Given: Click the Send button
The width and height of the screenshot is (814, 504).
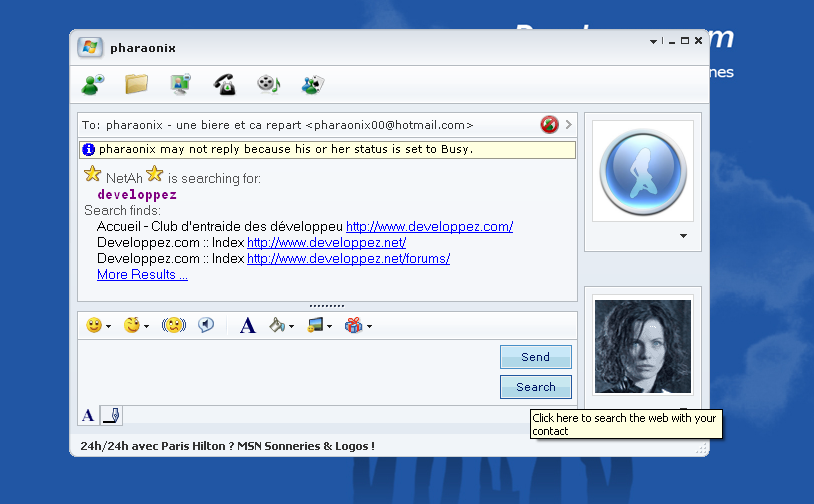Looking at the screenshot, I should pos(535,357).
